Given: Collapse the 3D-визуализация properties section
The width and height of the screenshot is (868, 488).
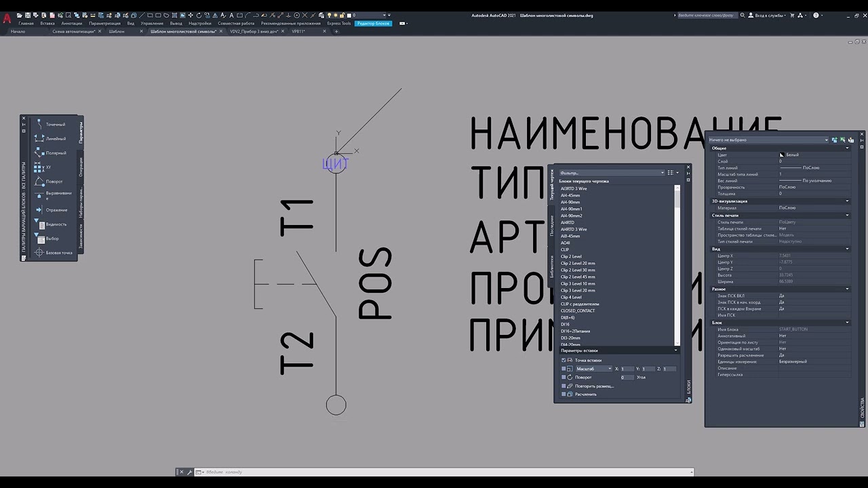Looking at the screenshot, I should click(847, 201).
